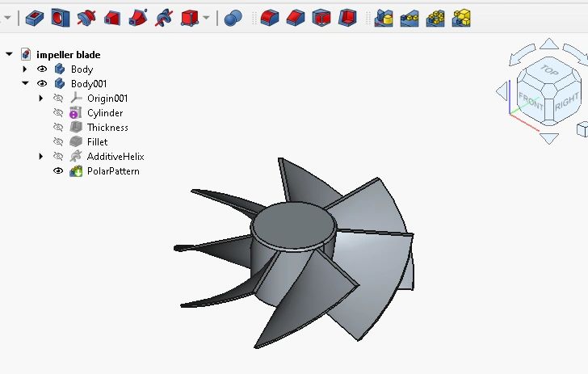Select the Hole tool
This screenshot has width=588, height=374.
click(x=61, y=18)
